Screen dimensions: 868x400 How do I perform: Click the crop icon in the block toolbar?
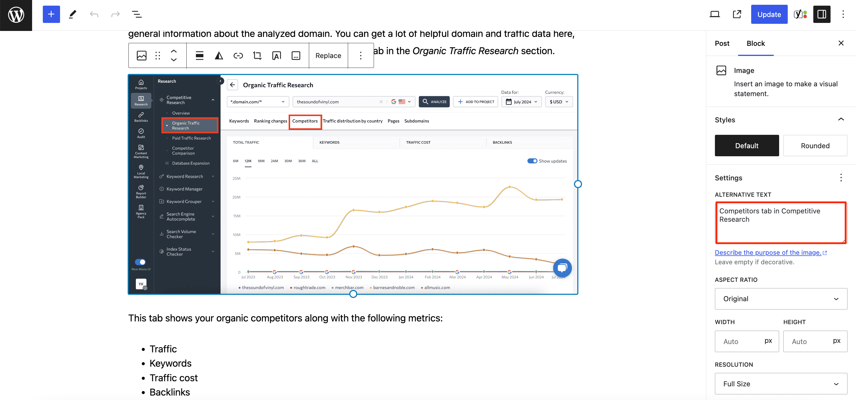point(257,56)
